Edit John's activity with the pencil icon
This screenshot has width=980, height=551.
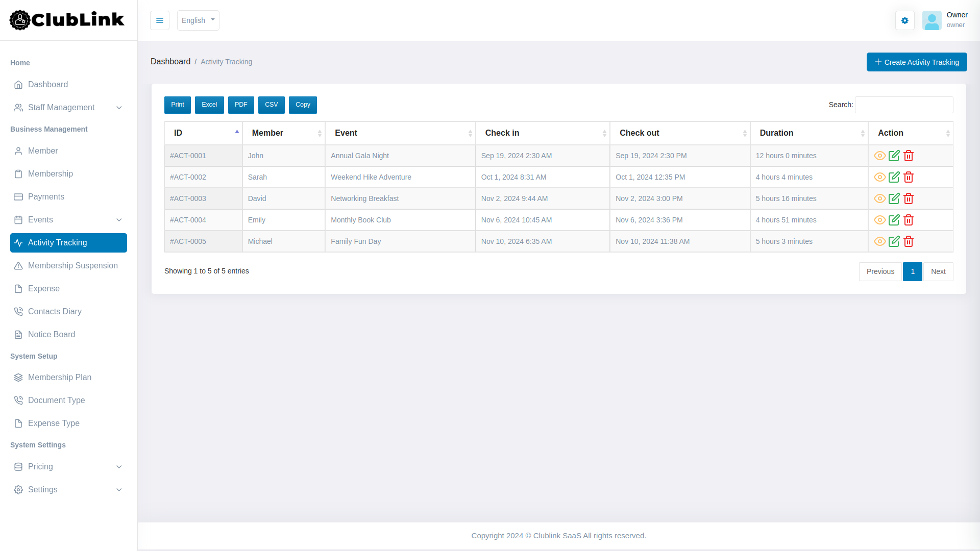coord(894,156)
